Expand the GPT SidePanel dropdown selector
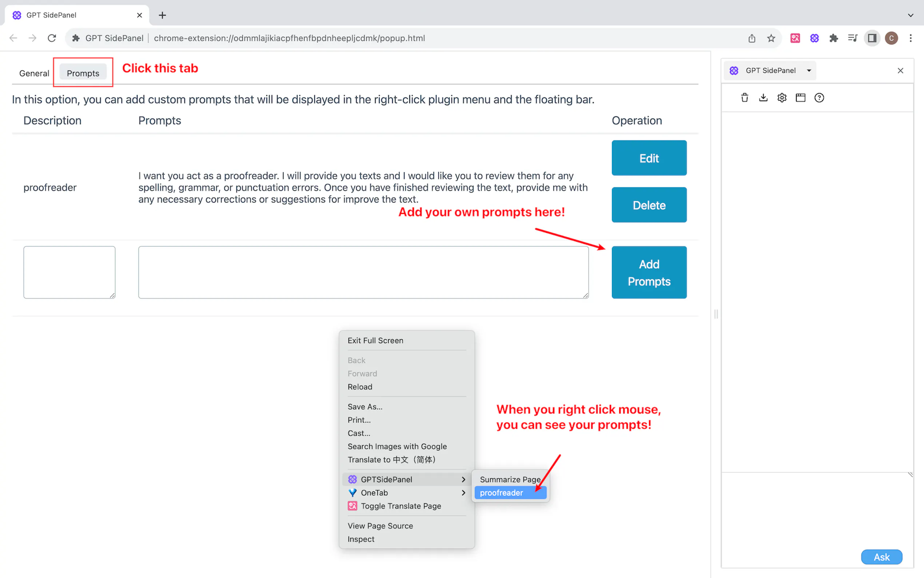 click(809, 71)
